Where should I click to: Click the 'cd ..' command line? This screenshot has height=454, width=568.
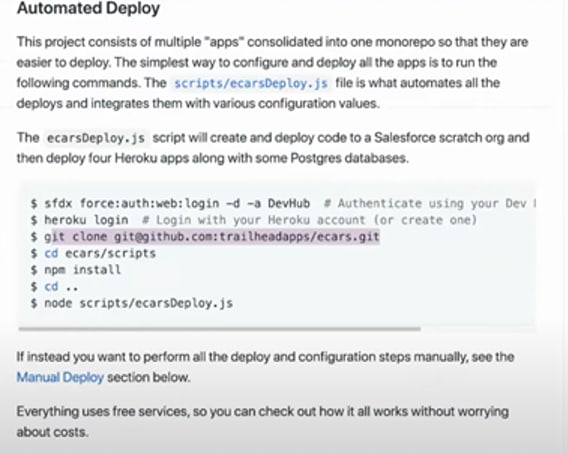coord(54,287)
